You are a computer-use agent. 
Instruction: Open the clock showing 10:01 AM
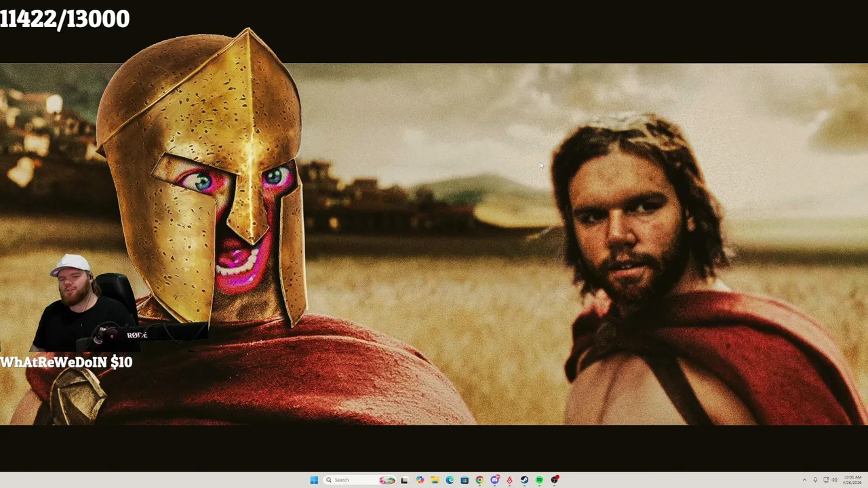[x=852, y=480]
